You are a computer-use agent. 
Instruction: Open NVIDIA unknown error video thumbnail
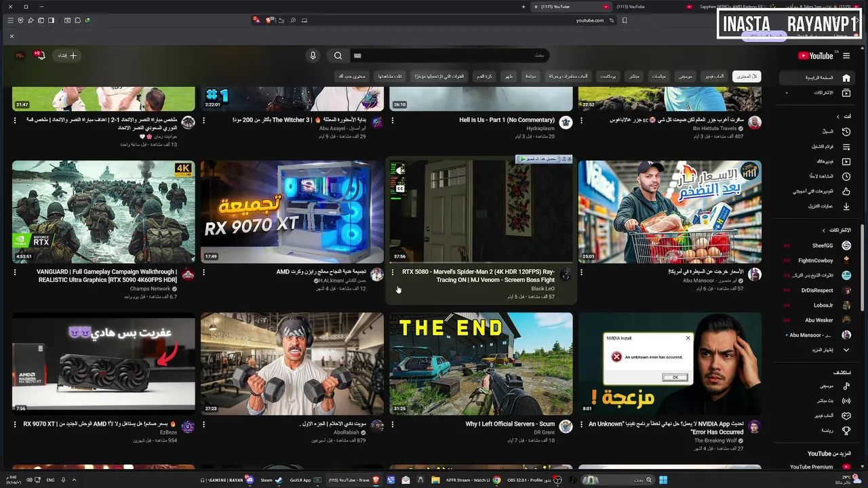tap(670, 363)
